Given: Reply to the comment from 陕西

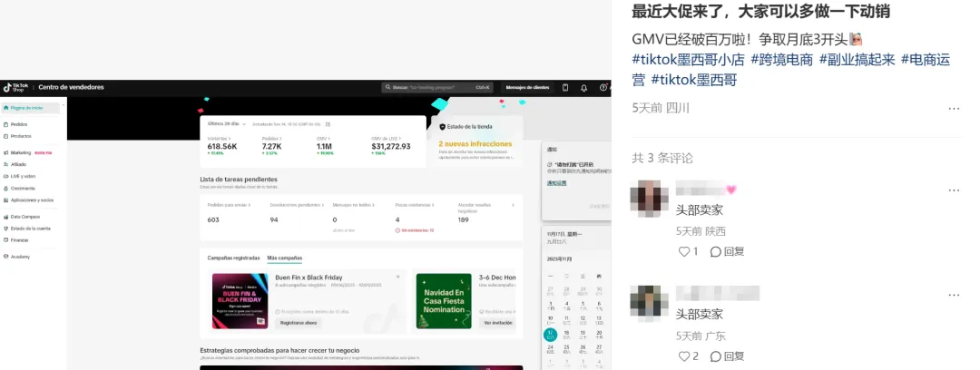Looking at the screenshot, I should coord(727,251).
